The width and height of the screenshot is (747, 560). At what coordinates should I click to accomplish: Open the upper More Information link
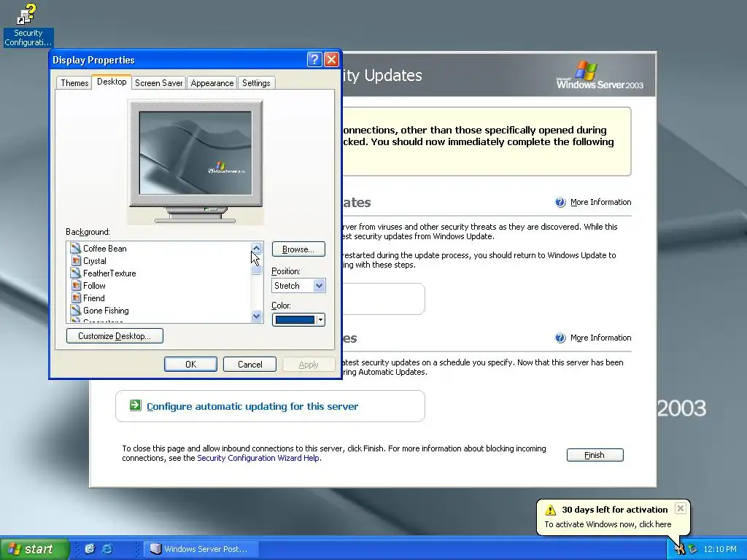pos(600,202)
